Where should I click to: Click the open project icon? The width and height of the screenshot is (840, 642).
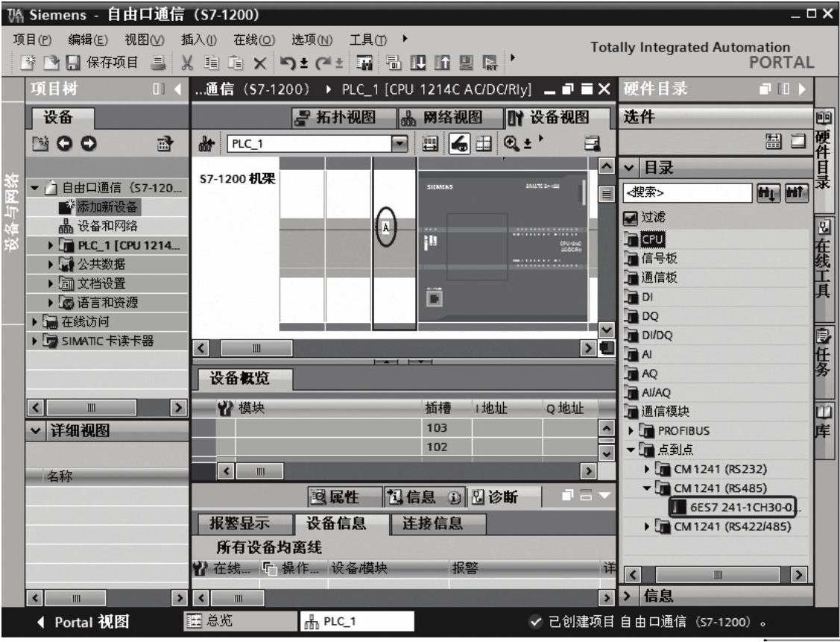point(51,62)
